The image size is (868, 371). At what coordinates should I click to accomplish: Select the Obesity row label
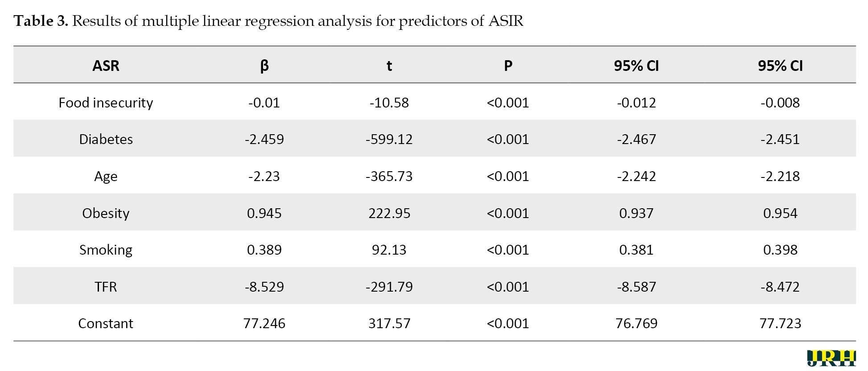coord(106,213)
